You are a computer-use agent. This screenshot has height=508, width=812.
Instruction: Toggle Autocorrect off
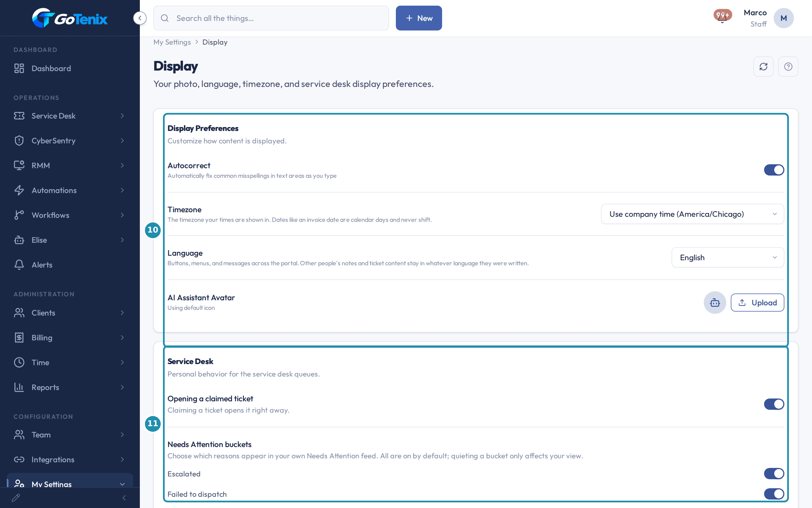click(774, 170)
